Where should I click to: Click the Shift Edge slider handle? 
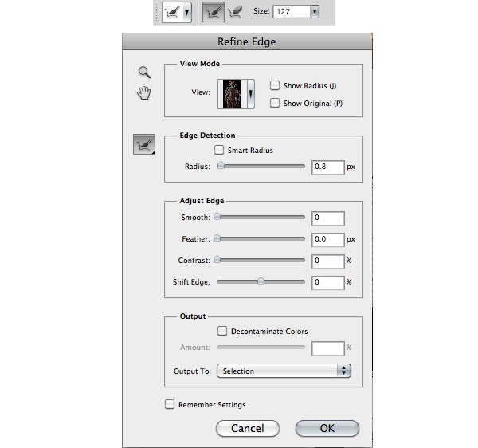click(261, 281)
